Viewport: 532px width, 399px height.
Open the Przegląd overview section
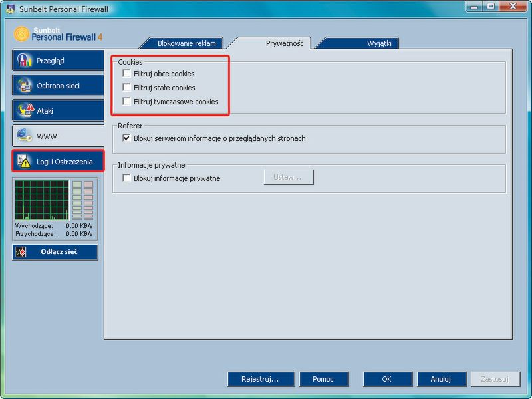click(x=59, y=61)
